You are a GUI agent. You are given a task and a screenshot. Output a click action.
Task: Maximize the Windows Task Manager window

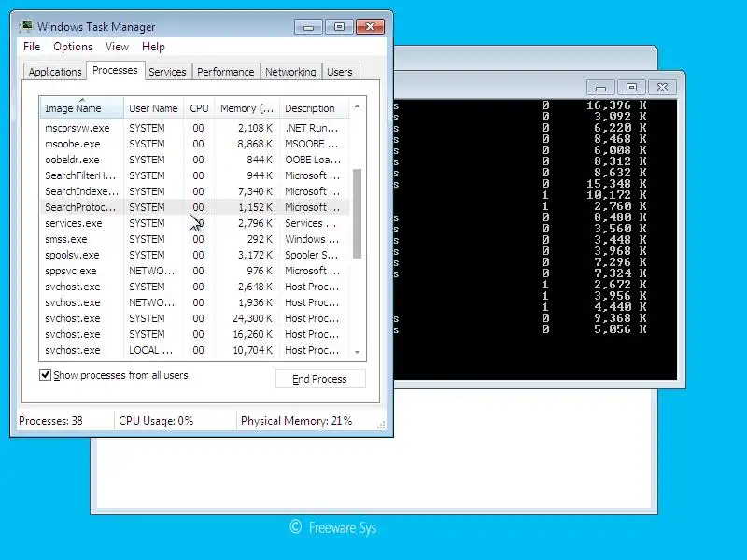click(339, 27)
